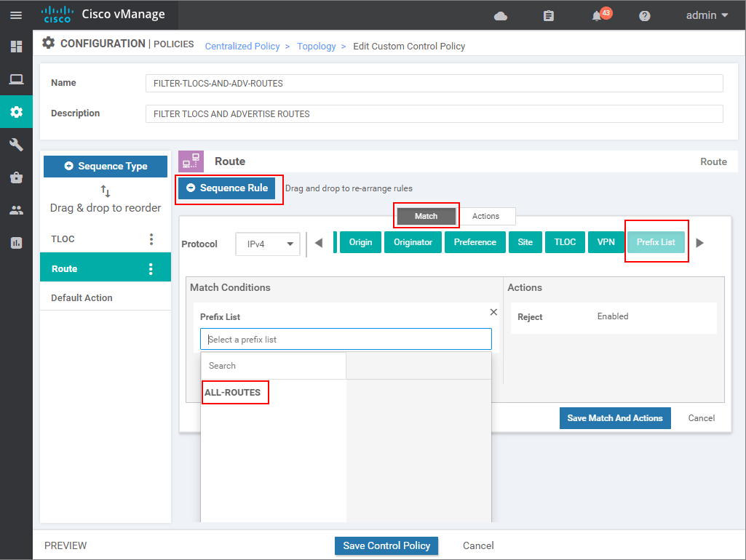Click Save Match And Actions button
The width and height of the screenshot is (746, 560).
click(614, 417)
